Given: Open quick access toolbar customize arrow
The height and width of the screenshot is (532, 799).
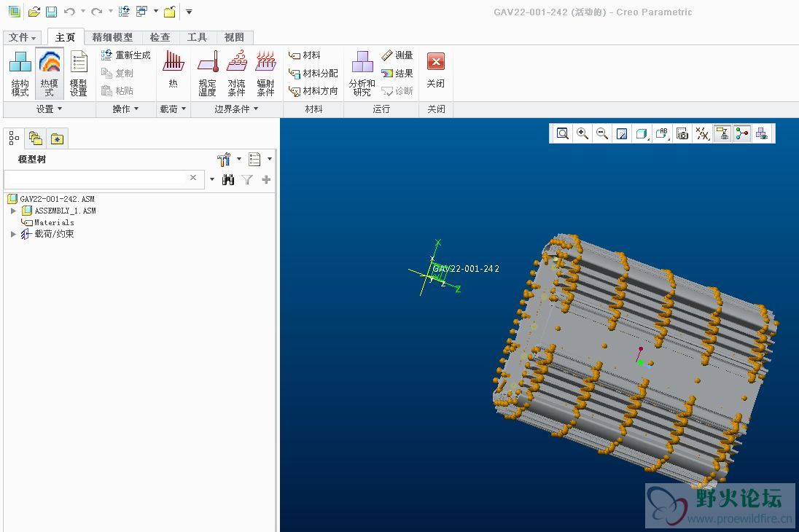Looking at the screenshot, I should (189, 11).
